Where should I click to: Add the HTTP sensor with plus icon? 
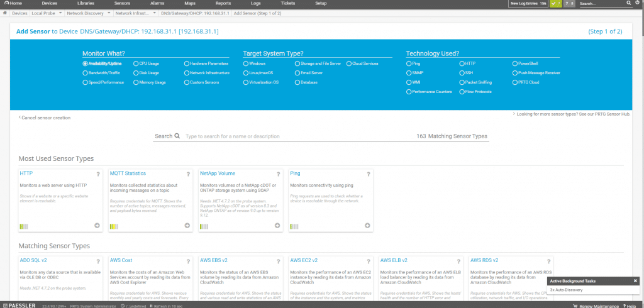(97, 226)
